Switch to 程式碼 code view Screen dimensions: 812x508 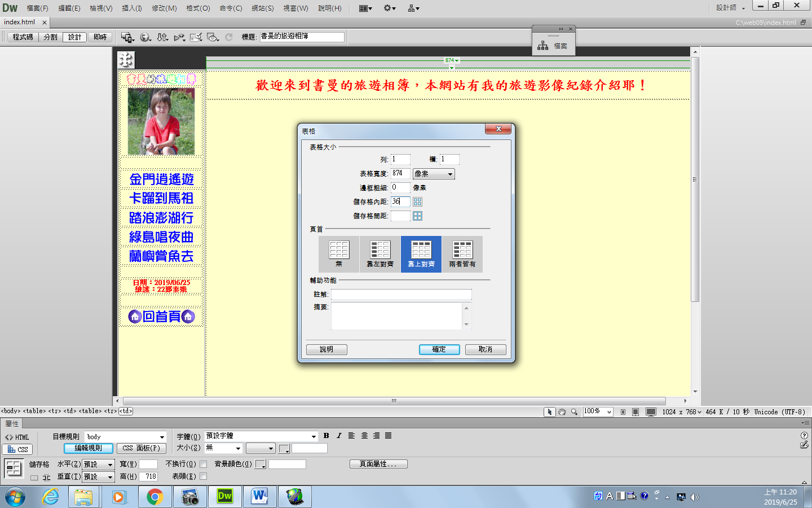tap(23, 37)
